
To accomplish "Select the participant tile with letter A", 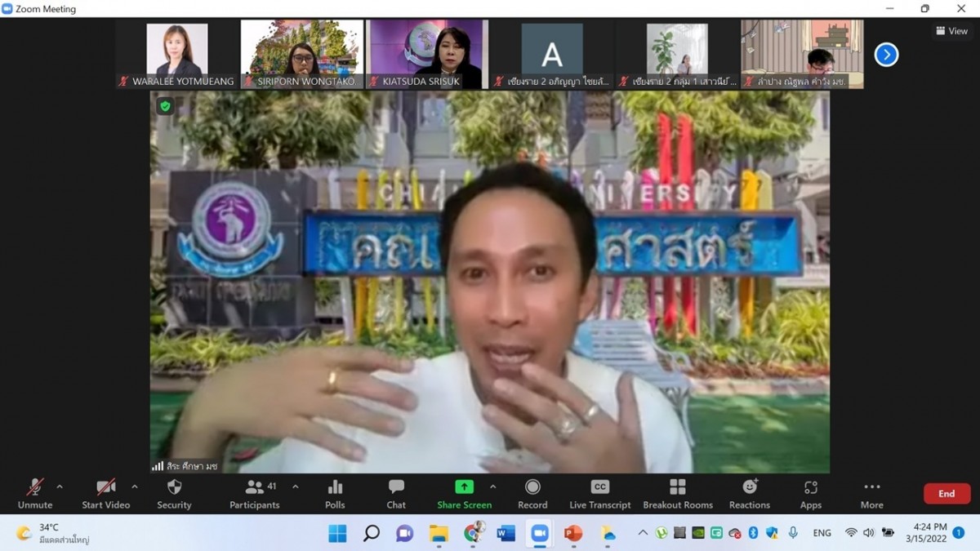I will point(552,54).
